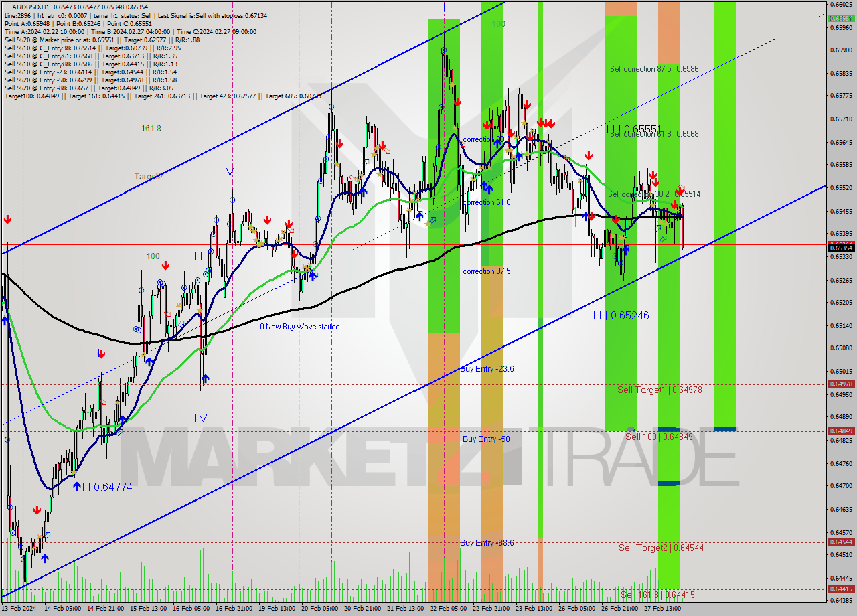Select the 'I I I | 0.65246' wave label
This screenshot has width=857, height=616.
(621, 315)
